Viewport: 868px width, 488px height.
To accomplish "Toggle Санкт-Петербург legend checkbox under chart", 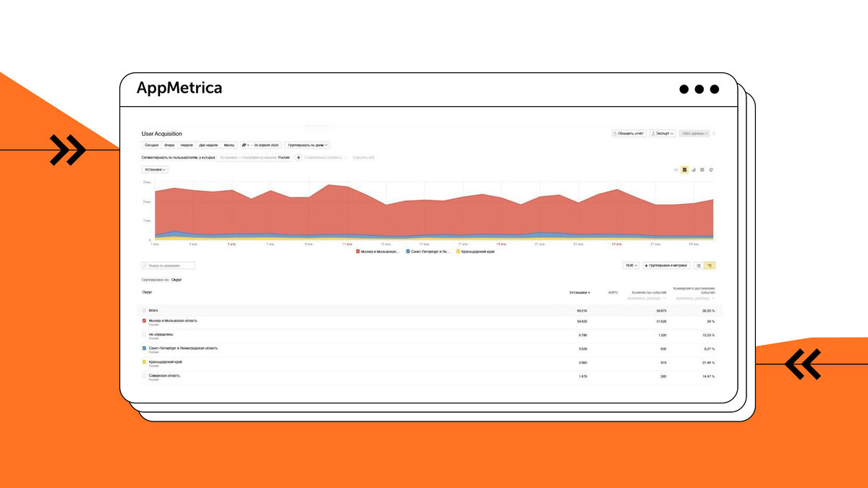I will click(x=408, y=252).
